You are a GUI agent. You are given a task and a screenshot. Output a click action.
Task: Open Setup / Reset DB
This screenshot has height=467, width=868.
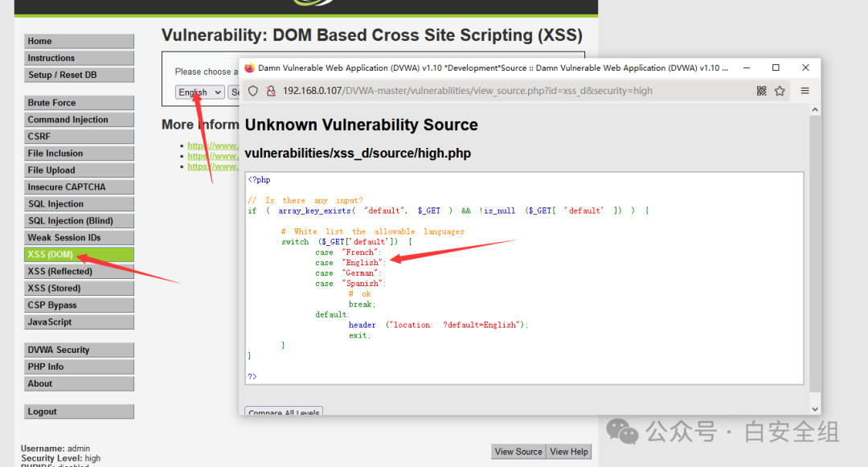[x=79, y=76]
